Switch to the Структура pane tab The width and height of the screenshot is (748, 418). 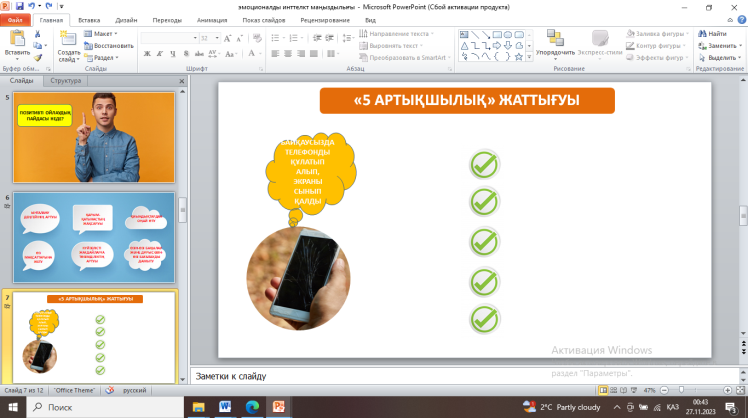pyautogui.click(x=66, y=80)
